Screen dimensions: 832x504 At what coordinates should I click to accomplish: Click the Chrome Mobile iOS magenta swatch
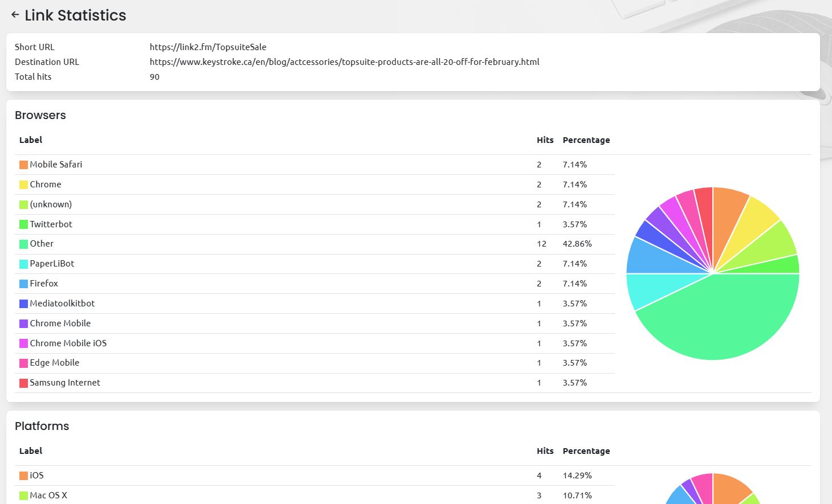tap(23, 343)
